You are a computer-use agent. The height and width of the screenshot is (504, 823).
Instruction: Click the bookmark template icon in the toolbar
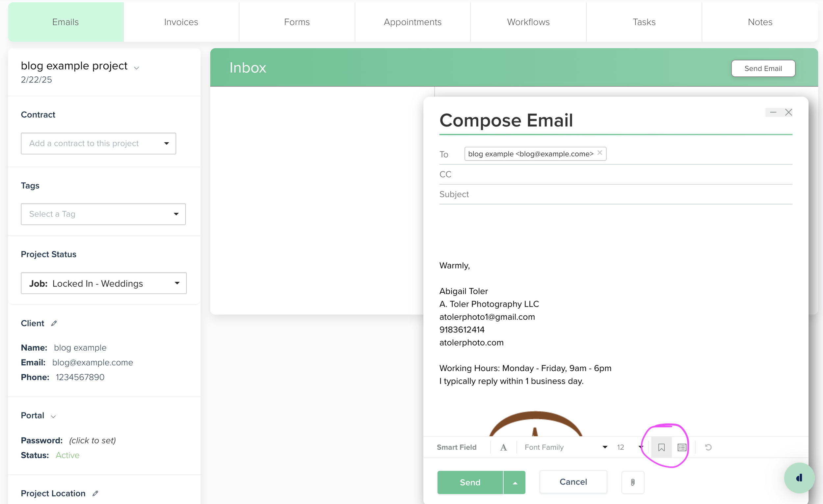coord(661,447)
